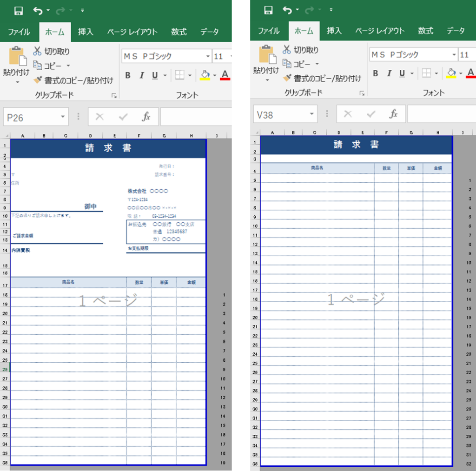Click 書式のコピー/貼り付け text in the right window

[328, 79]
